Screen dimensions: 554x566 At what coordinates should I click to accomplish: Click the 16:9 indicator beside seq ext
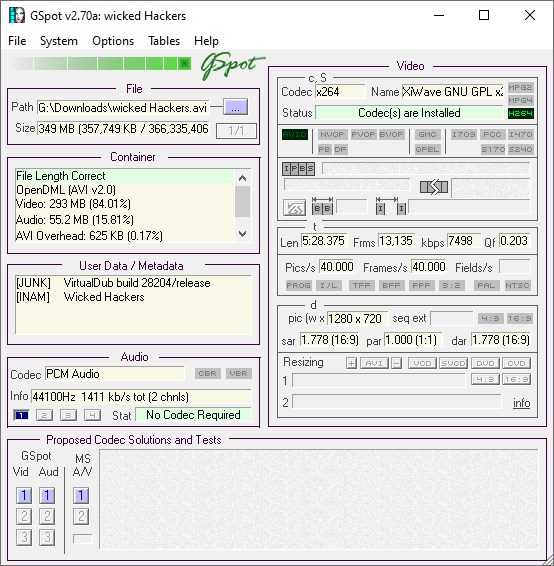click(519, 318)
